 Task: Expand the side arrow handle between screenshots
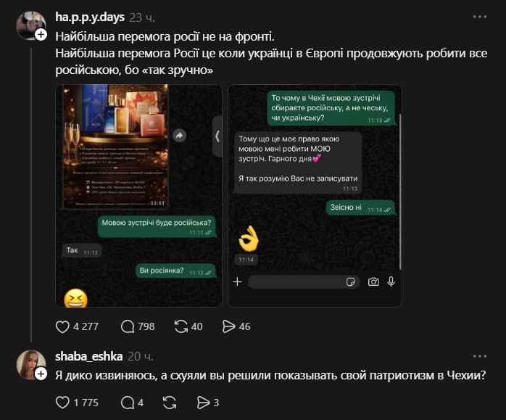tap(217, 136)
